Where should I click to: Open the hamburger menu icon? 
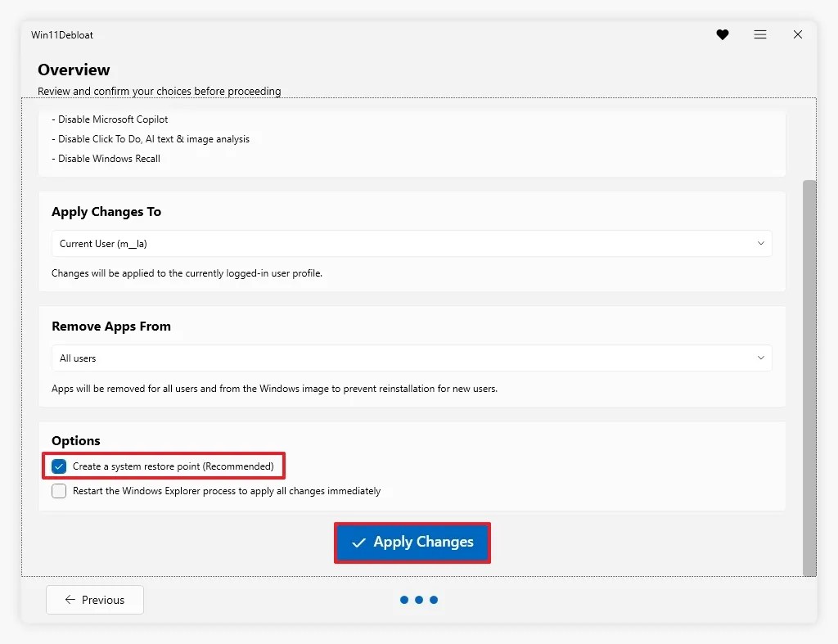pos(760,35)
